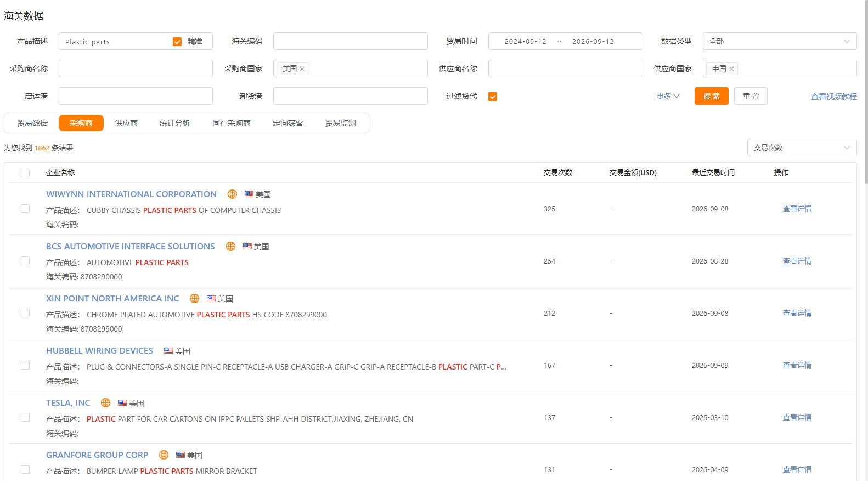
Task: Toggle the 精准 checkbox in product description
Action: tap(177, 42)
